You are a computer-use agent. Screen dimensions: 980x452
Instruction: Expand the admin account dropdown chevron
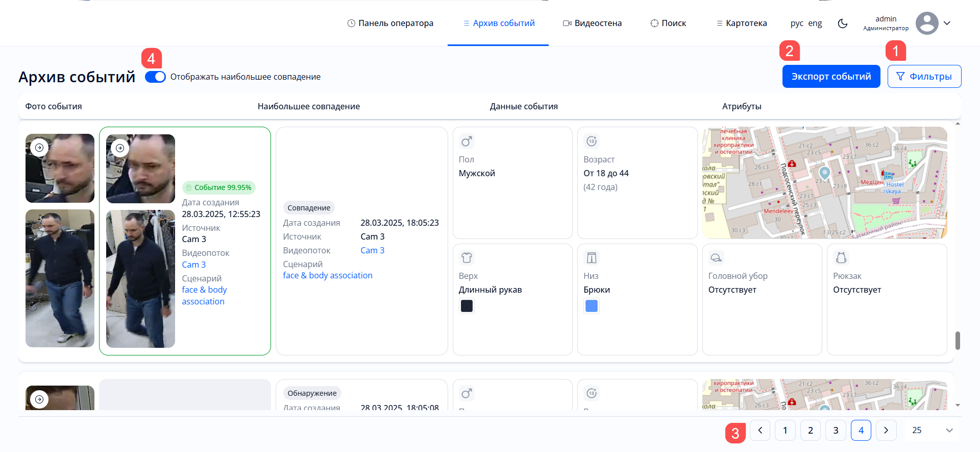(947, 23)
